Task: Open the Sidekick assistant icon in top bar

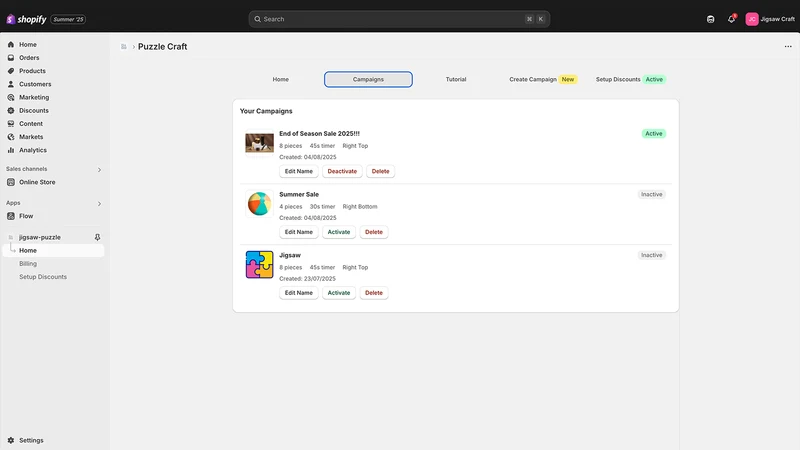Action: pyautogui.click(x=711, y=19)
